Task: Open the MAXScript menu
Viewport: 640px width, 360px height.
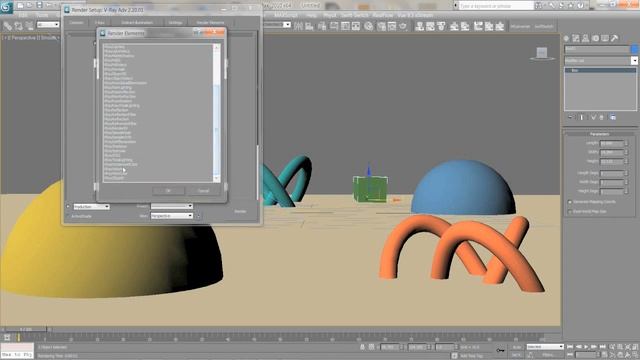Action: click(x=286, y=15)
